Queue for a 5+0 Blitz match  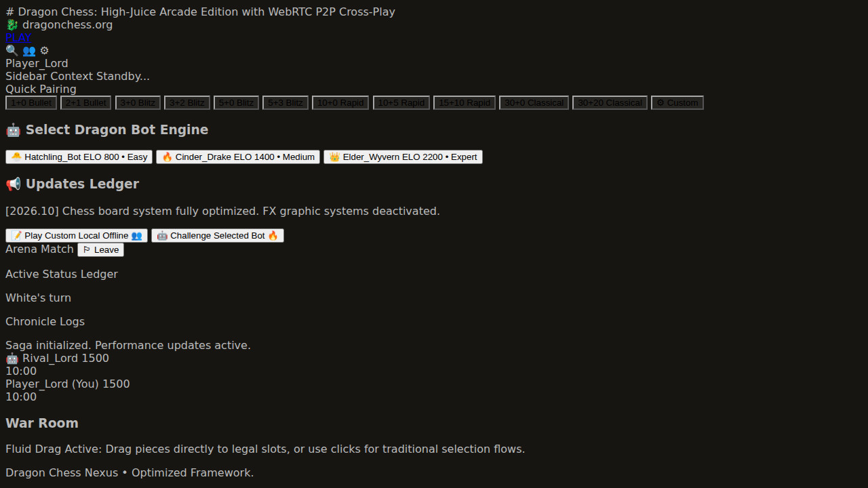click(x=236, y=102)
